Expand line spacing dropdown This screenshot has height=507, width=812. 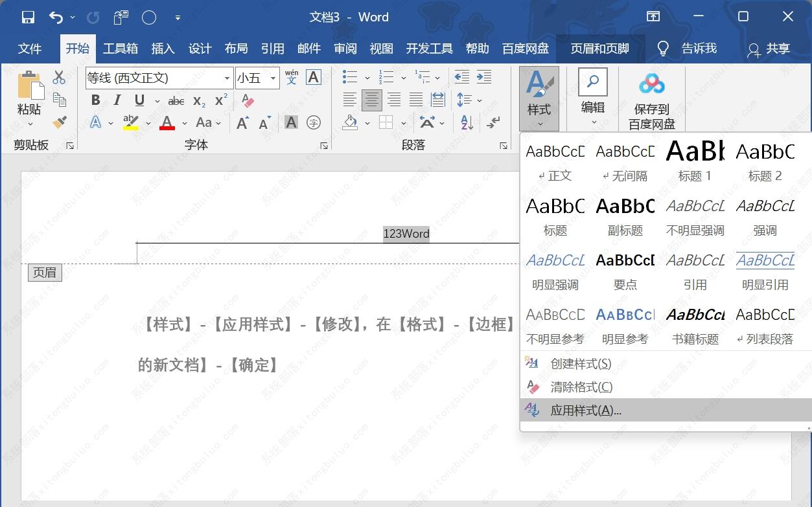point(480,100)
